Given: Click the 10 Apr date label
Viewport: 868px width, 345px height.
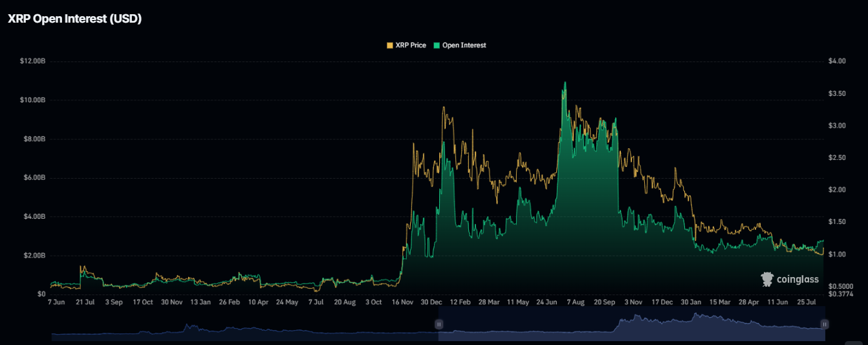Looking at the screenshot, I should click(x=258, y=302).
